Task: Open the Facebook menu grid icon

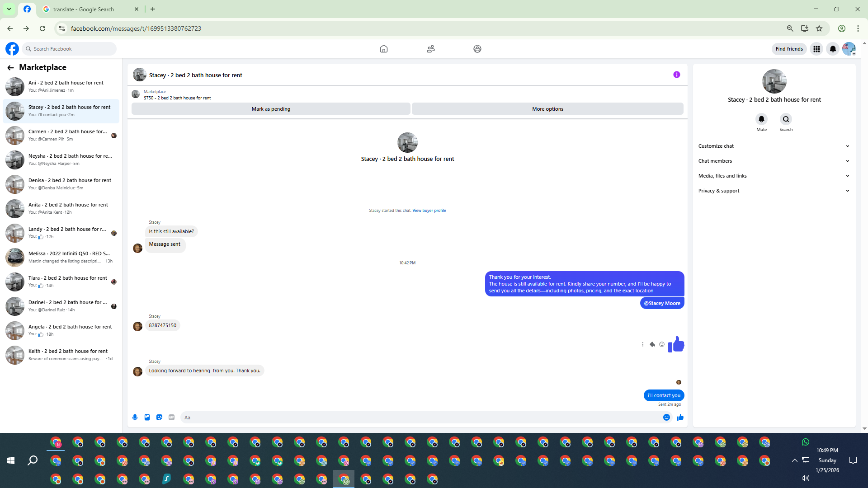Action: tap(816, 49)
